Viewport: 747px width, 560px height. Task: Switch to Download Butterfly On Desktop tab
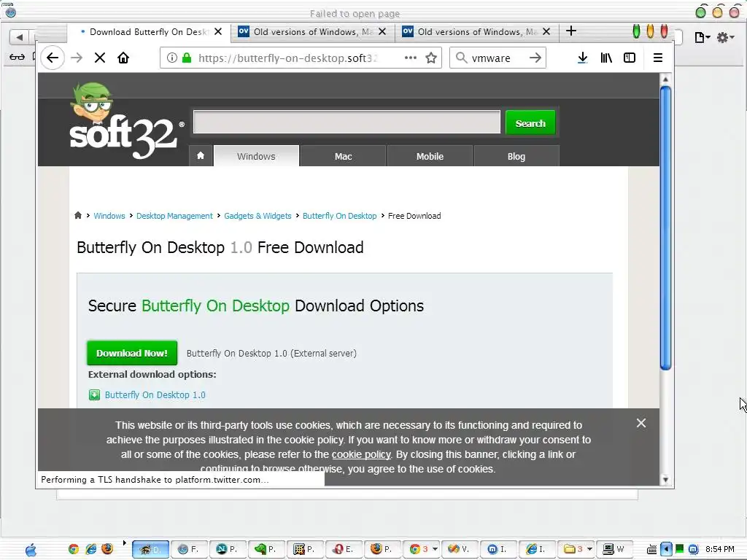click(149, 32)
